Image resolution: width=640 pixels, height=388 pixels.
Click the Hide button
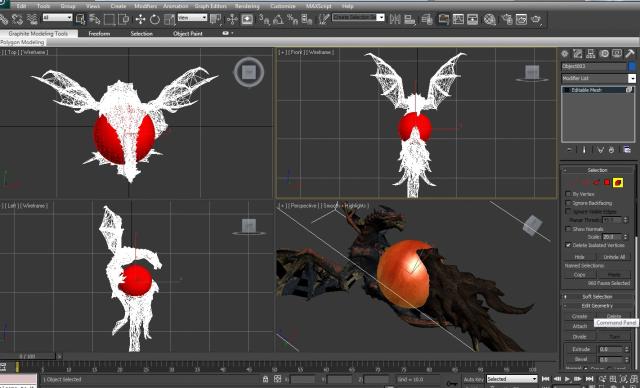pos(580,257)
